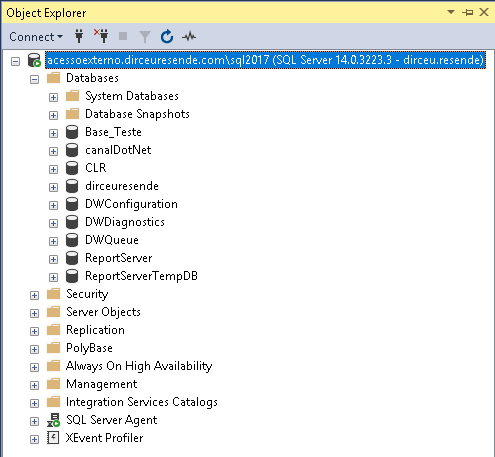Collapse the Databases folder node
This screenshot has width=495, height=457.
click(34, 79)
